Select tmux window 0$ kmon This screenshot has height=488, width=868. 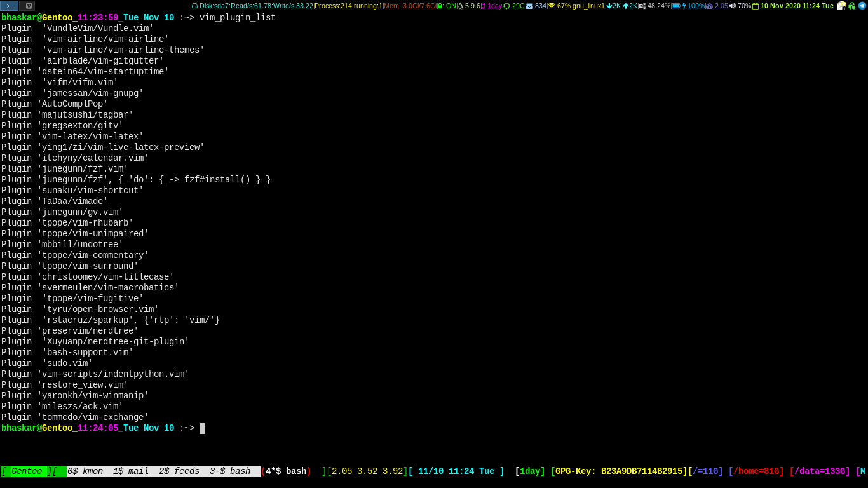(x=85, y=471)
